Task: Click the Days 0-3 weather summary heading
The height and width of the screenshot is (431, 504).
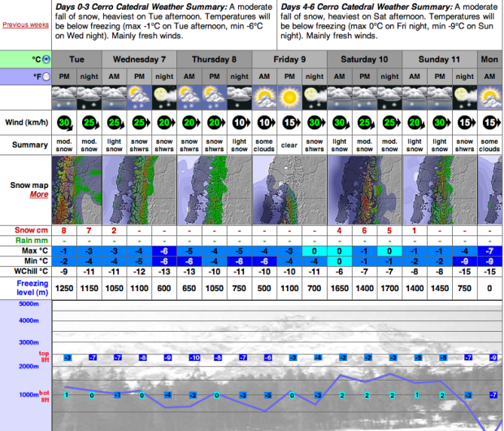Action: (141, 7)
